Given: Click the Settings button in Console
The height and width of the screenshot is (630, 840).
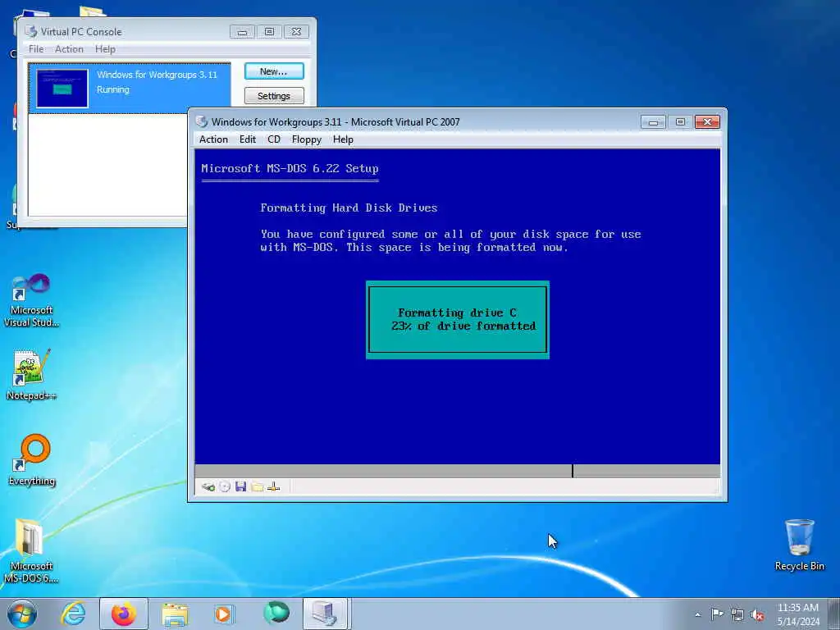Looking at the screenshot, I should (274, 96).
